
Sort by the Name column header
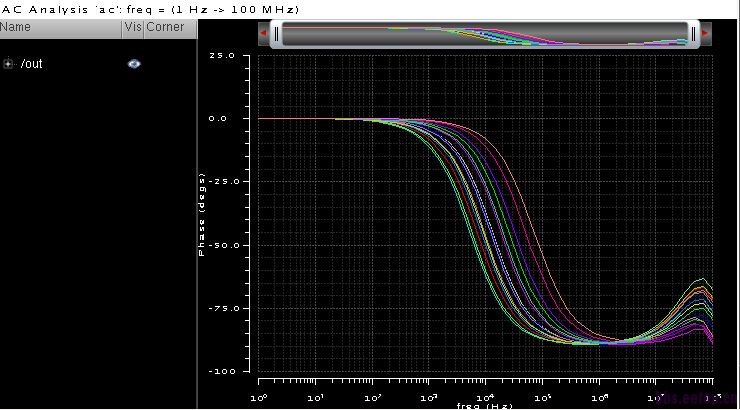click(61, 28)
